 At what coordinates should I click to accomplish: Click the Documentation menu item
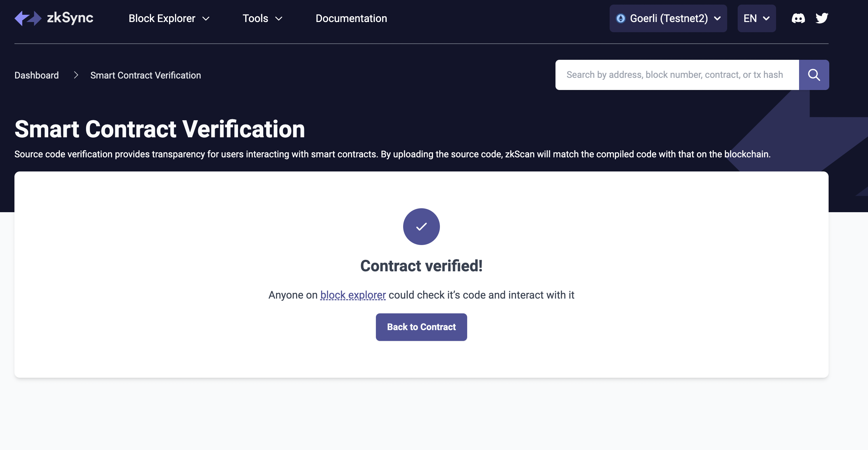tap(351, 18)
